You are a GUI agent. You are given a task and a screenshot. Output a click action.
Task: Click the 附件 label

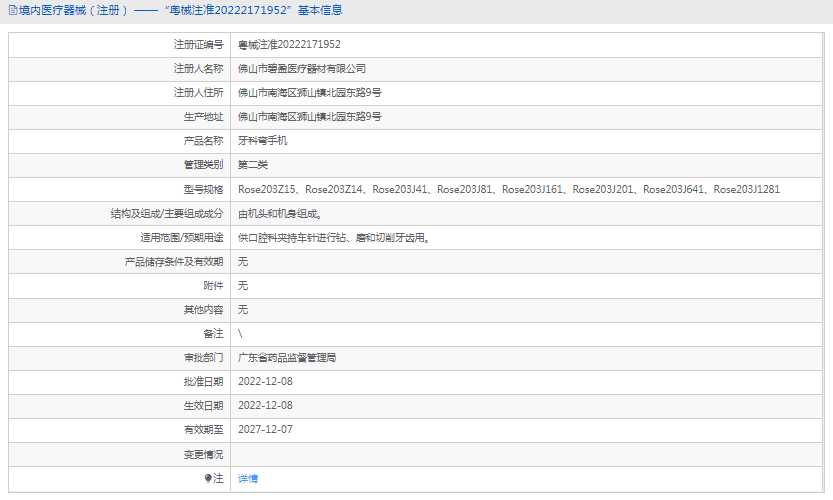(214, 285)
